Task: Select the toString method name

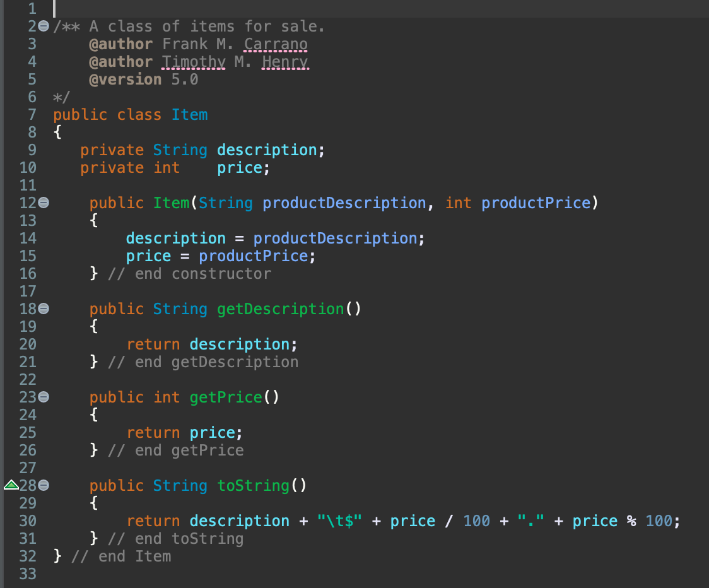Action: coord(252,485)
